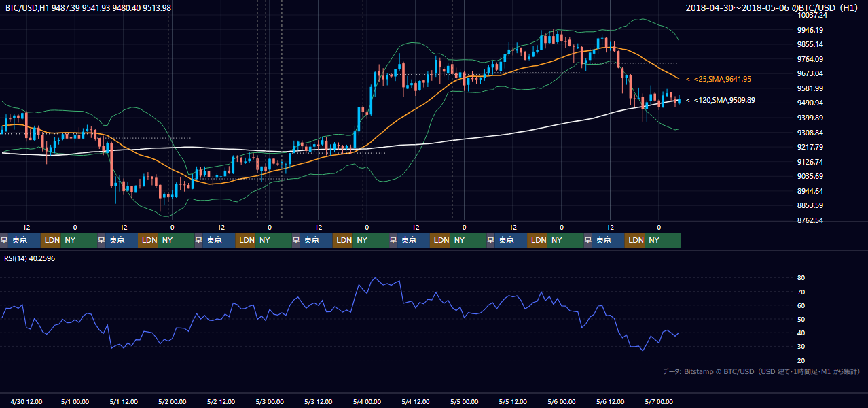The height and width of the screenshot is (408, 868).
Task: Click RSI scale level 50
Action: pos(801,319)
